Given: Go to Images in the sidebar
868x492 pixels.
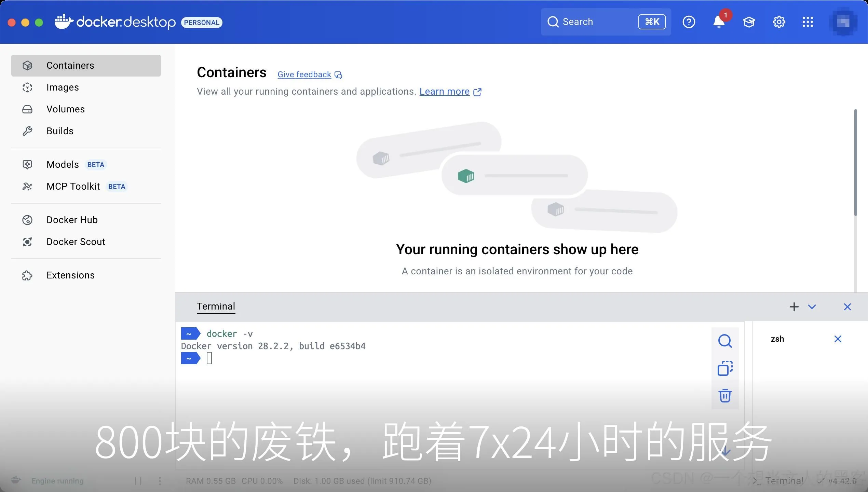Looking at the screenshot, I should (x=86, y=87).
